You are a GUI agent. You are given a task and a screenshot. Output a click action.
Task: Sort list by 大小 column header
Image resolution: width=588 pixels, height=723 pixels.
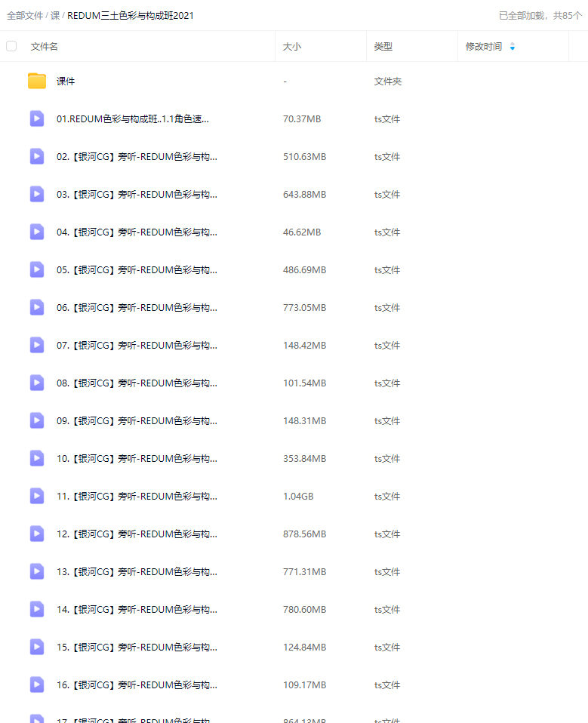coord(292,47)
